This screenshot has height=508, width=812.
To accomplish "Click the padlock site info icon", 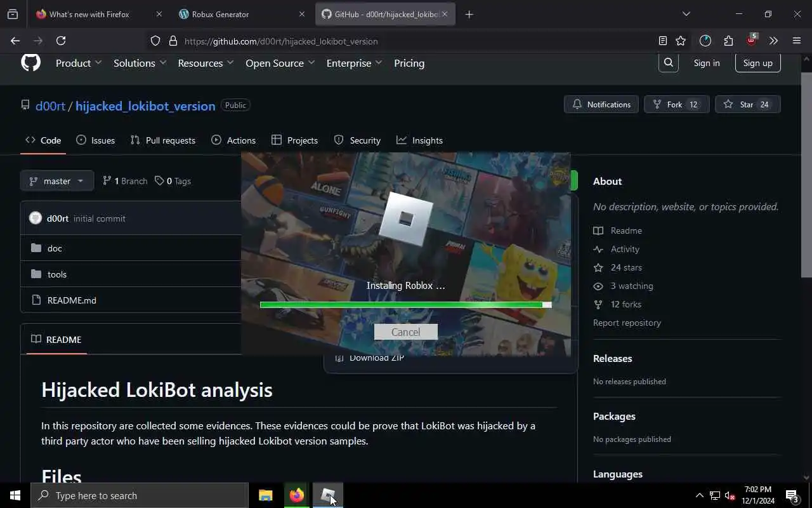I will click(173, 41).
